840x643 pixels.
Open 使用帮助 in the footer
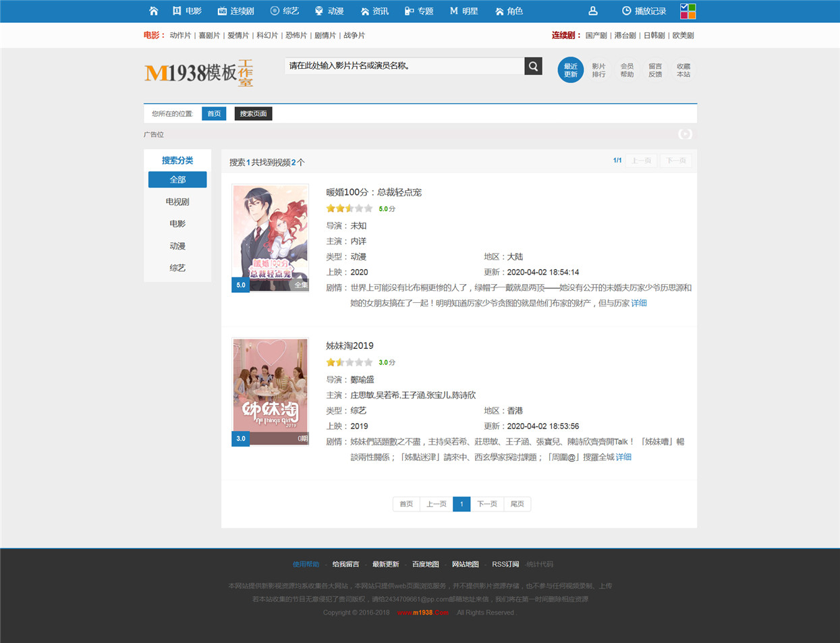(306, 564)
